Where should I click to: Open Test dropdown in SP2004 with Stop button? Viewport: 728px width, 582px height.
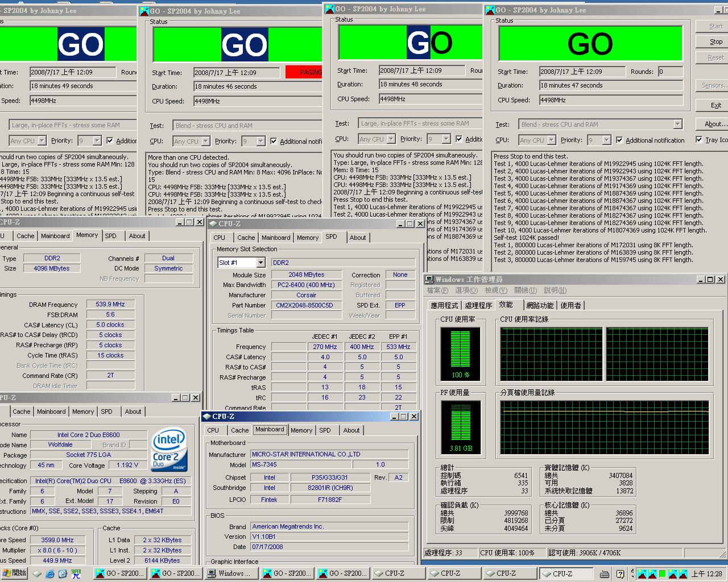coord(677,124)
